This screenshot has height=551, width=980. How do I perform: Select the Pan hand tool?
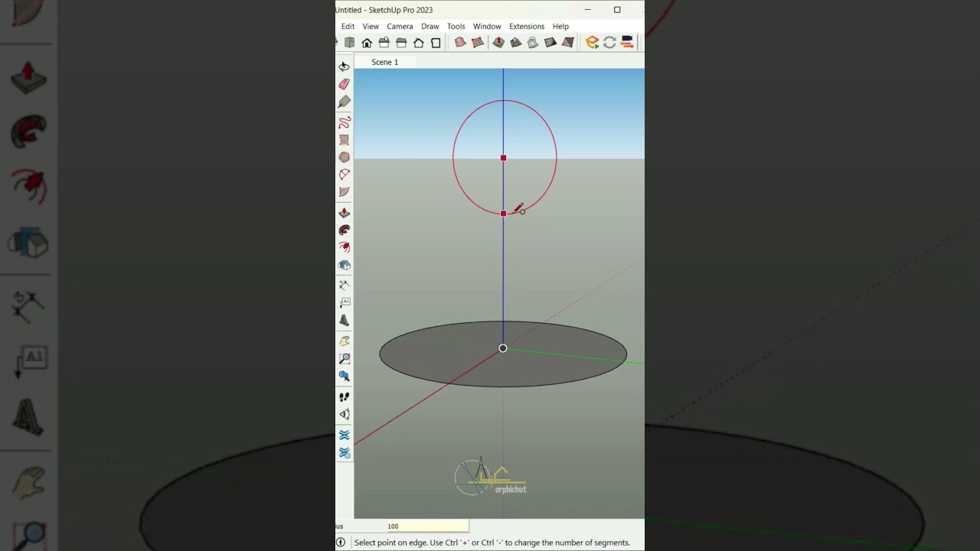(344, 341)
